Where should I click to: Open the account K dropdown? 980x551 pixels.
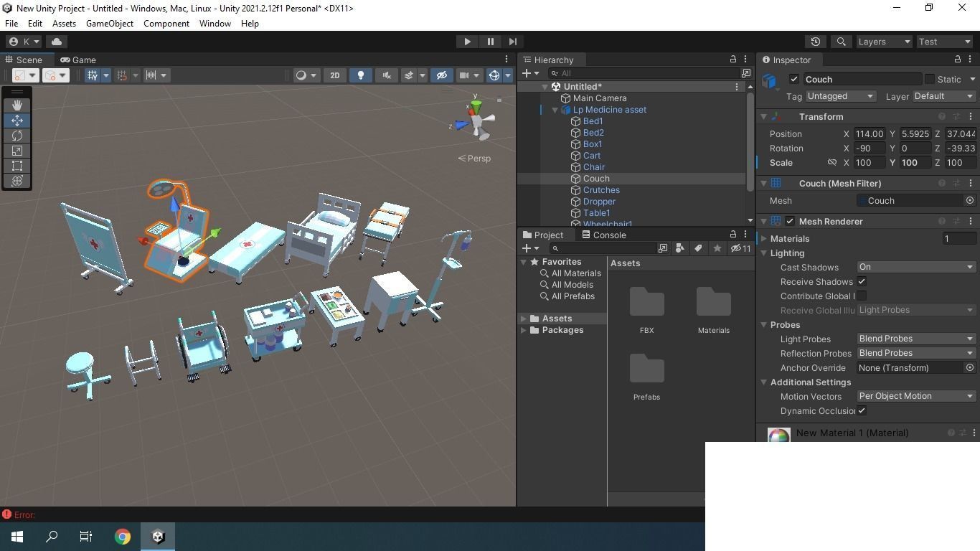click(25, 42)
